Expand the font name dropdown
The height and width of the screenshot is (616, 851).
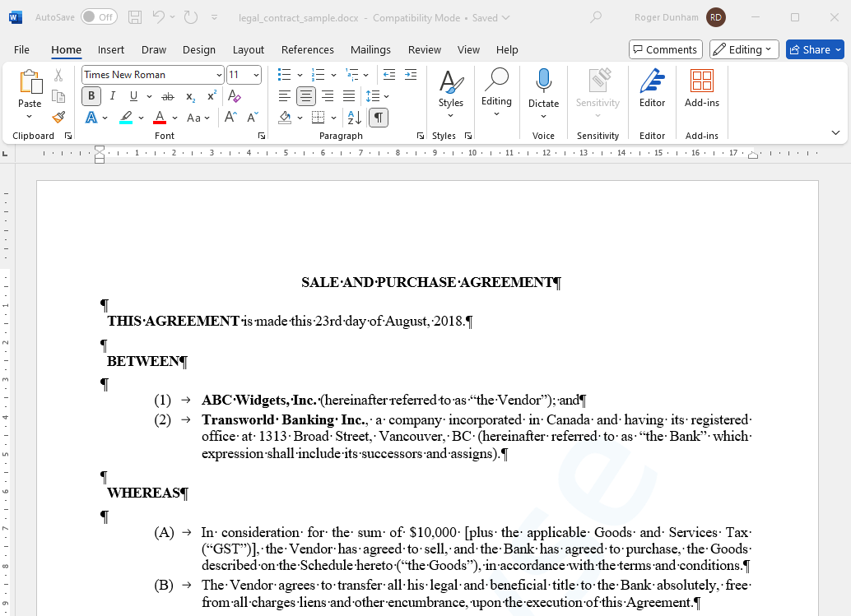pos(219,75)
